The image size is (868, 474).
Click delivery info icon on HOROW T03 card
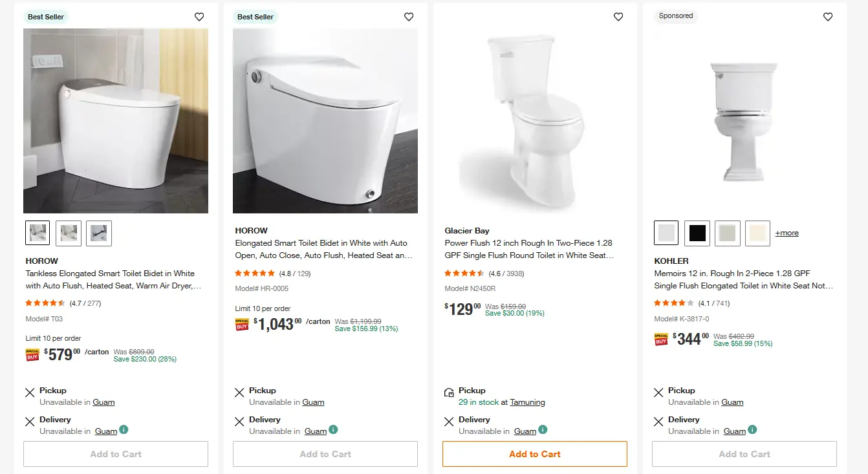124,429
